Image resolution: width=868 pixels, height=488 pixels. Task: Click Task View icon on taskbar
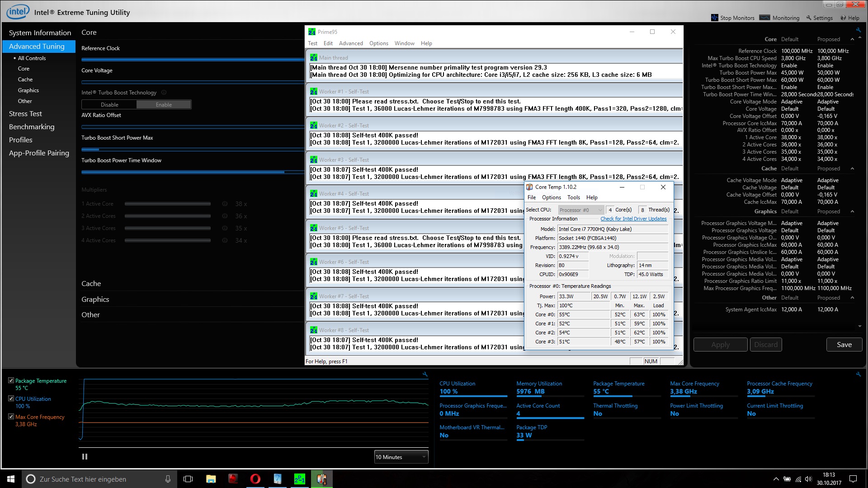pos(188,479)
